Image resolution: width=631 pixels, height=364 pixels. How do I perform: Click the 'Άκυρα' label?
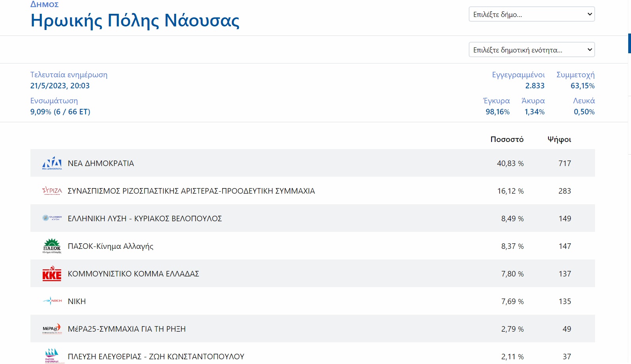533,101
